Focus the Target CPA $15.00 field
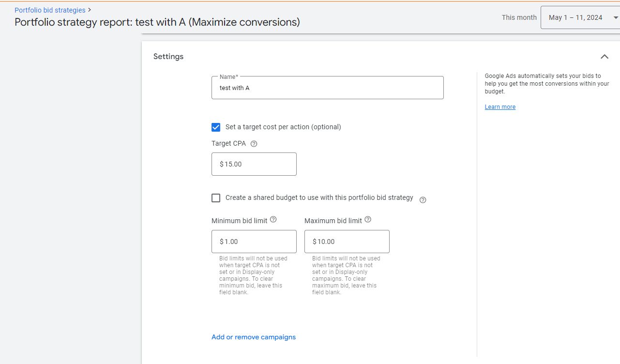Screen dimensions: 620x364 click(254, 164)
